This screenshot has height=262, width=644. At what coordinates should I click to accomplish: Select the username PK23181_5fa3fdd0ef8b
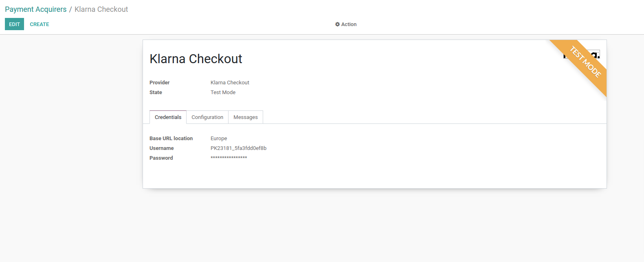[x=238, y=148]
